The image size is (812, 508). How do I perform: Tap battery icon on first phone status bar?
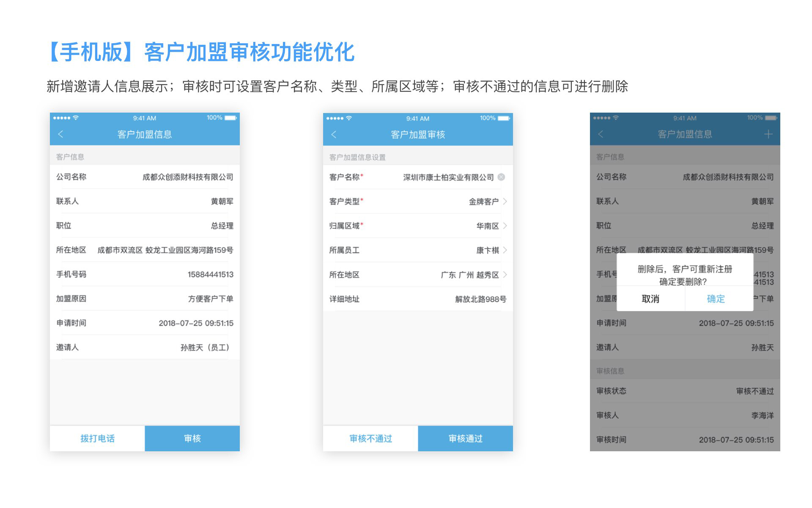230,118
